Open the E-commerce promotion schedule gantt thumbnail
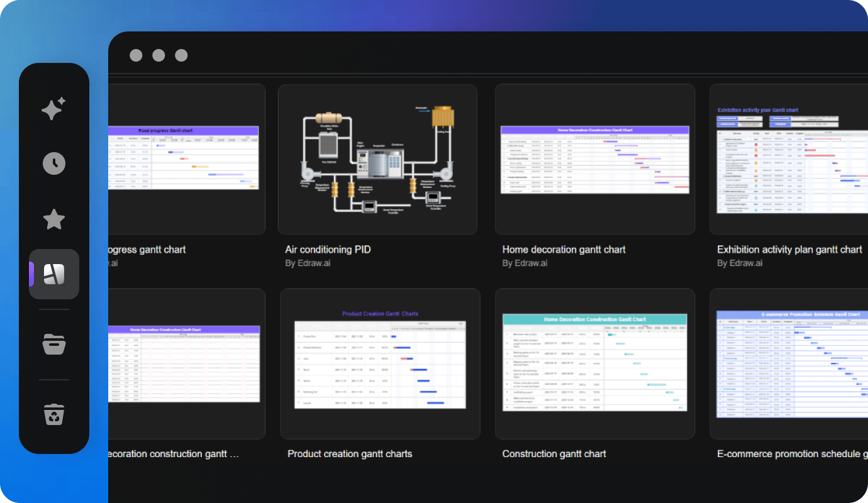The height and width of the screenshot is (503, 868). [x=789, y=364]
